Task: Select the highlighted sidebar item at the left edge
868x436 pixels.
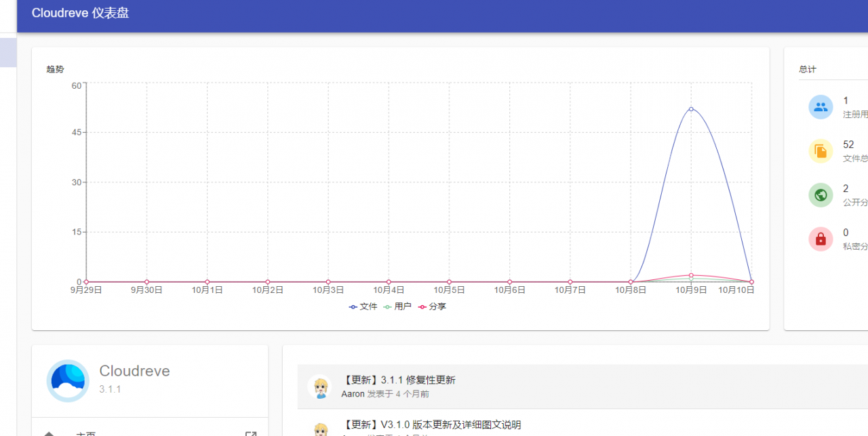Action: [8, 52]
